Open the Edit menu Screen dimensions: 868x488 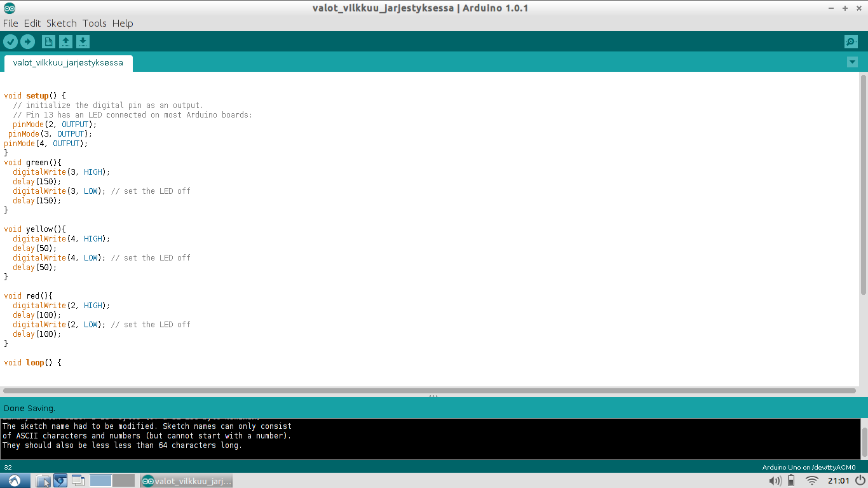(x=32, y=23)
